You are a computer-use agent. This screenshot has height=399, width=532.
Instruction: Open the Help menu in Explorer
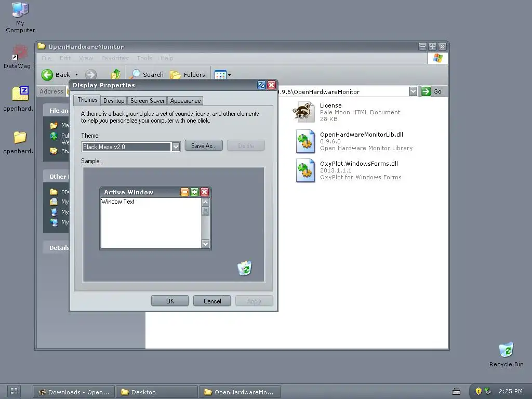click(167, 58)
